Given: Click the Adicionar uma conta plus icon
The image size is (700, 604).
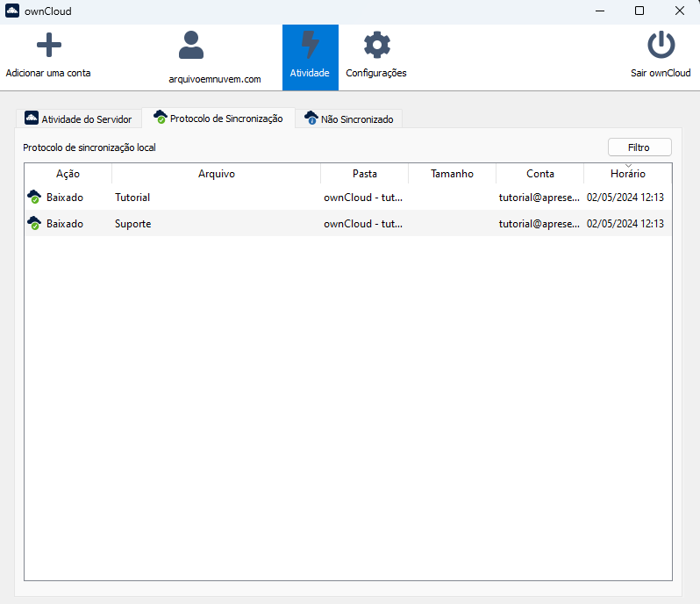Looking at the screenshot, I should [48, 45].
